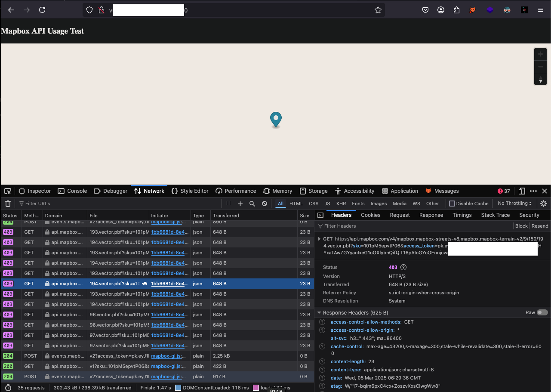The image size is (551, 392).
Task: Open the Response tab in request details
Action: point(431,215)
